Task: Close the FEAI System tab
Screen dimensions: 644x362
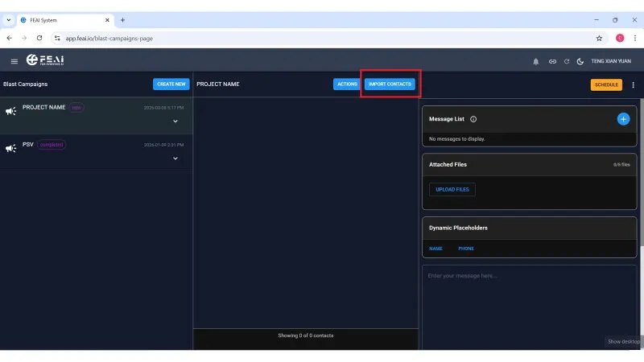Action: point(107,19)
